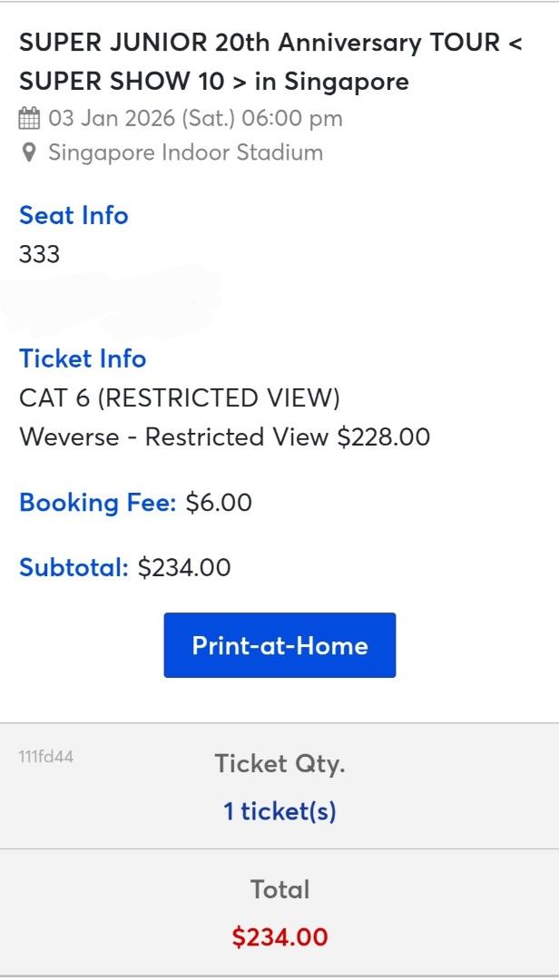Open the Seat Info section heading
Screen dimensions: 559x980
pyautogui.click(x=74, y=215)
